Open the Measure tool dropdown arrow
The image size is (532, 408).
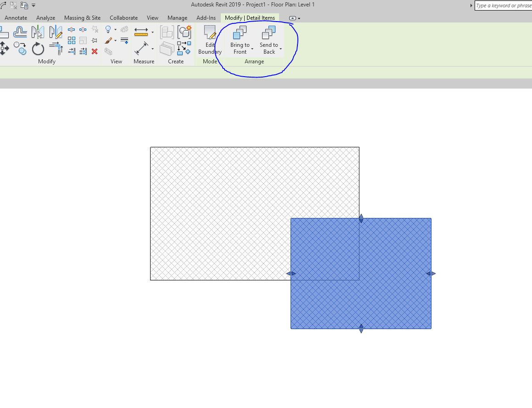point(152,32)
